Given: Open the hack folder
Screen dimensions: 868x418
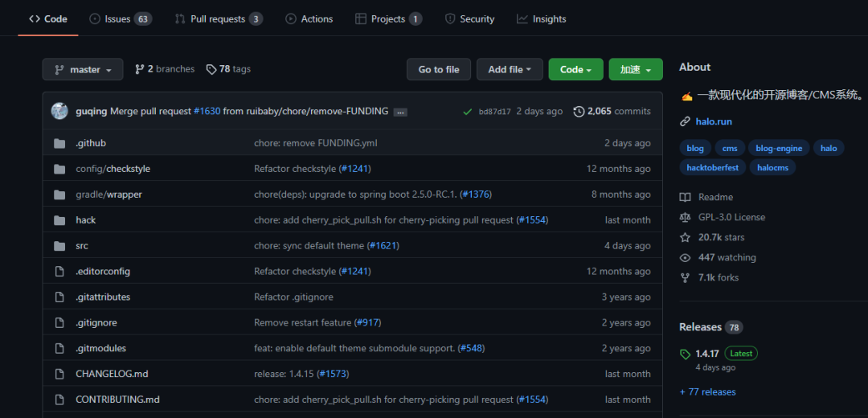Looking at the screenshot, I should (x=86, y=219).
